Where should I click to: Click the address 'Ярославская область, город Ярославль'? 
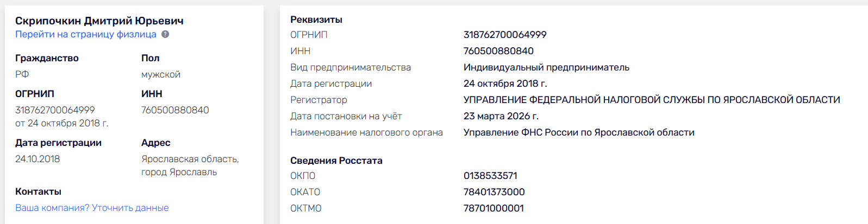pos(190,165)
